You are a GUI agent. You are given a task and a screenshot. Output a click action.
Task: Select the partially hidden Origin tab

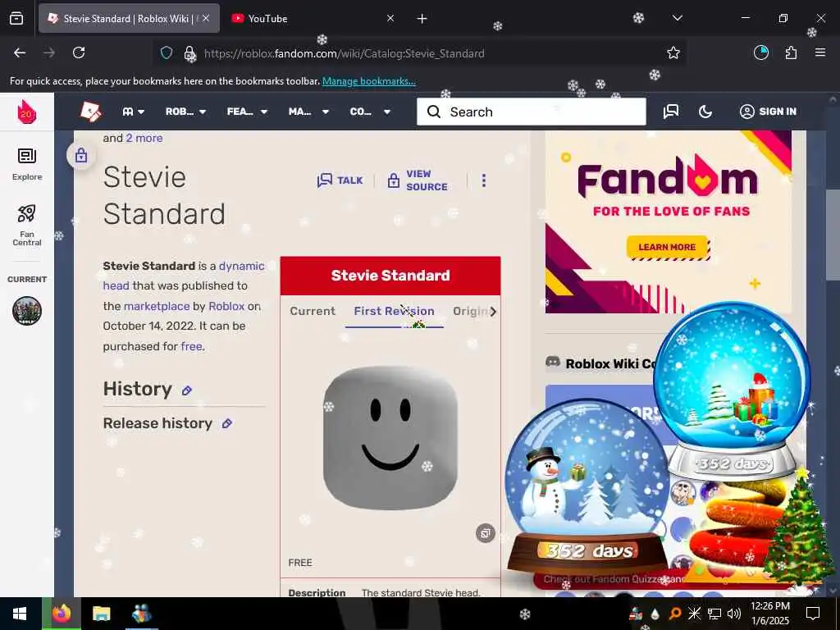point(470,311)
